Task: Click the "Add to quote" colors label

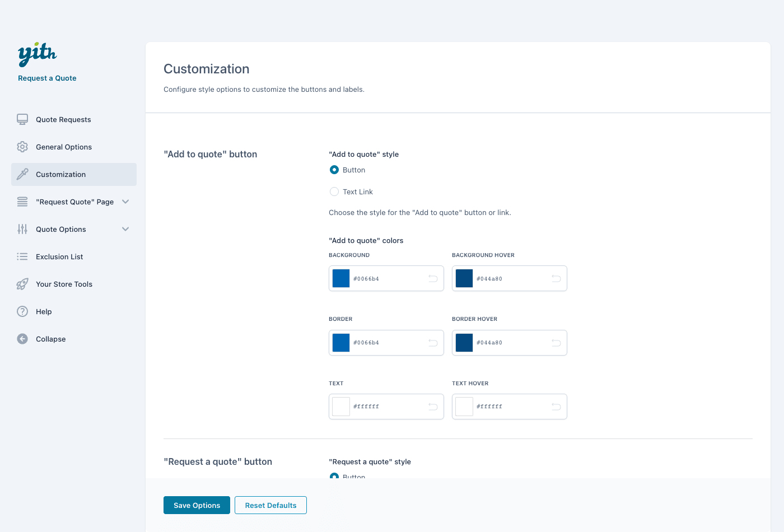Action: [x=366, y=241]
